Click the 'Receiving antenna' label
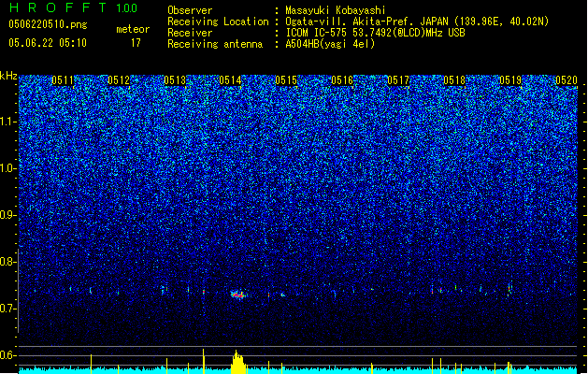This screenshot has width=588, height=374. tap(215, 44)
